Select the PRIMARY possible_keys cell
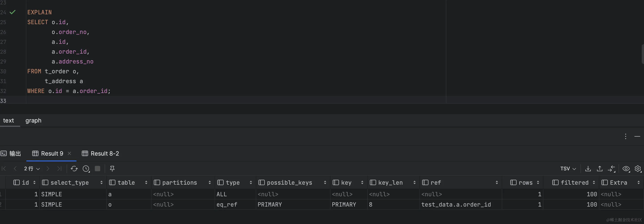644x224 pixels. [x=293, y=205]
